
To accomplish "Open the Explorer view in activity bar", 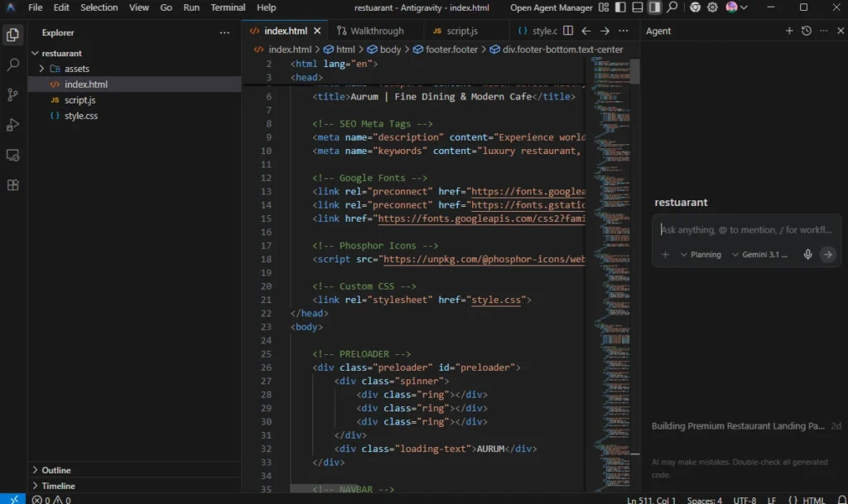I will (12, 35).
